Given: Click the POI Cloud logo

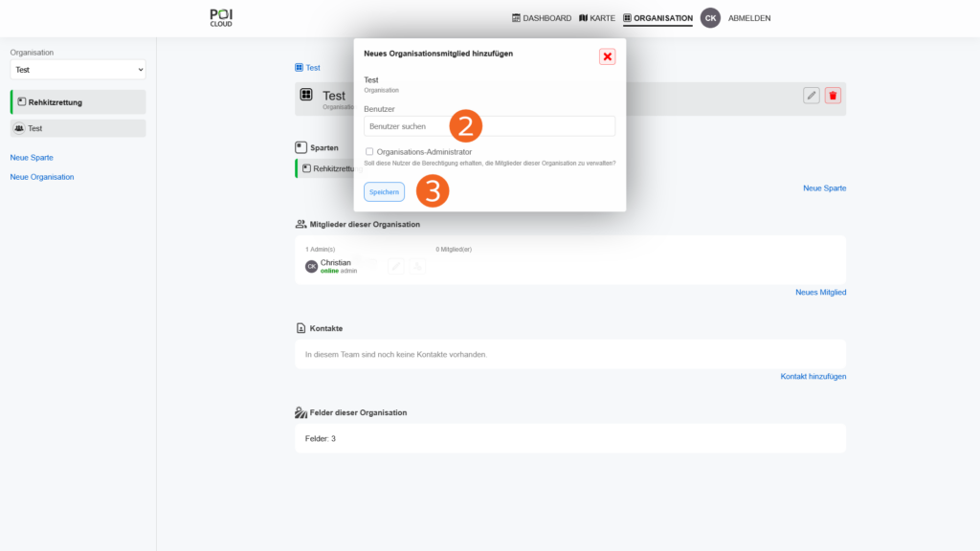Looking at the screenshot, I should click(221, 17).
